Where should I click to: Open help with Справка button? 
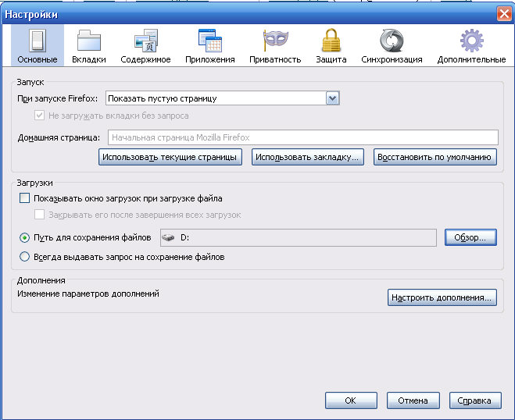[x=475, y=400]
